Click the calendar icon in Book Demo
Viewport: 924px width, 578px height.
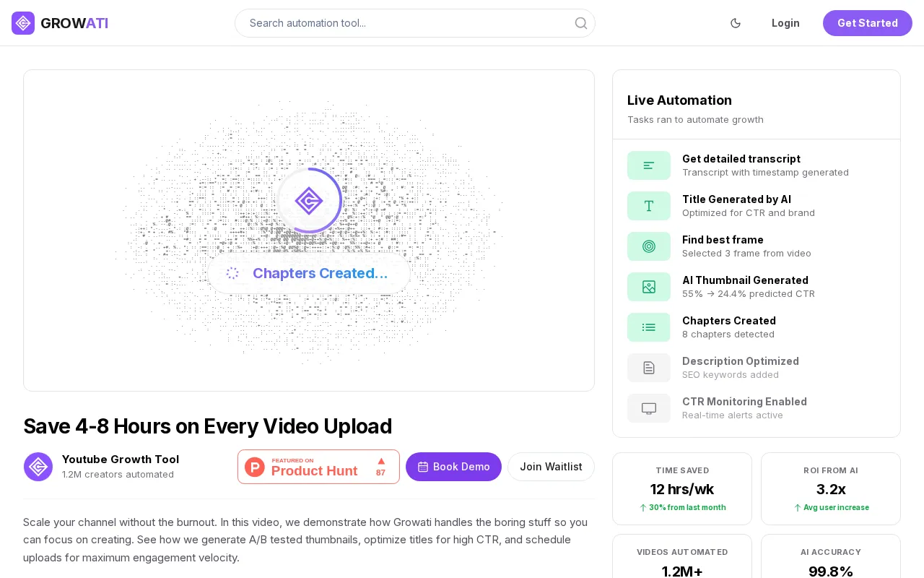click(423, 467)
